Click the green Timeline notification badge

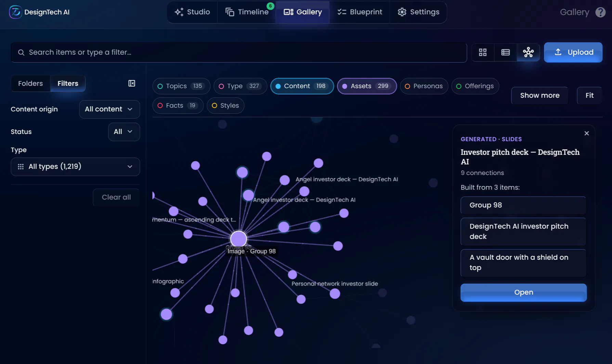270,6
